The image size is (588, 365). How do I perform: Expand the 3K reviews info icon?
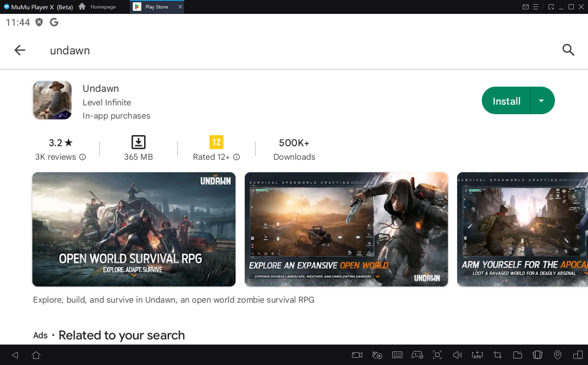pyautogui.click(x=83, y=157)
